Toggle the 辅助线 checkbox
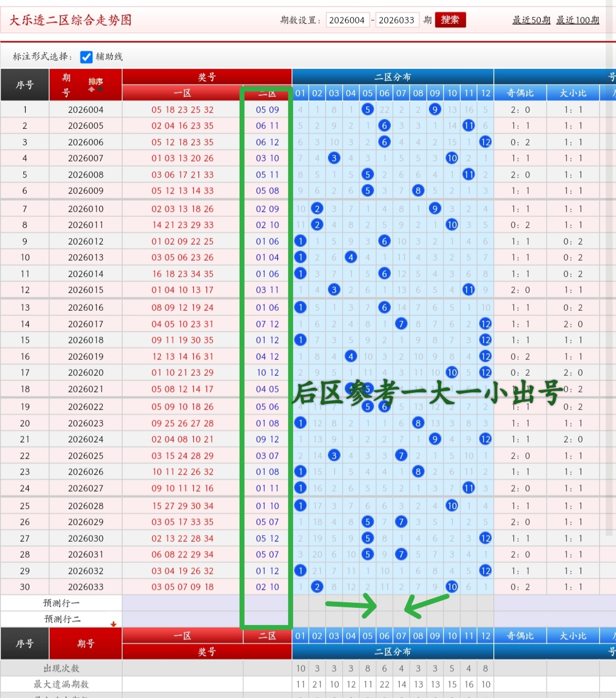The image size is (616, 698). pos(86,57)
